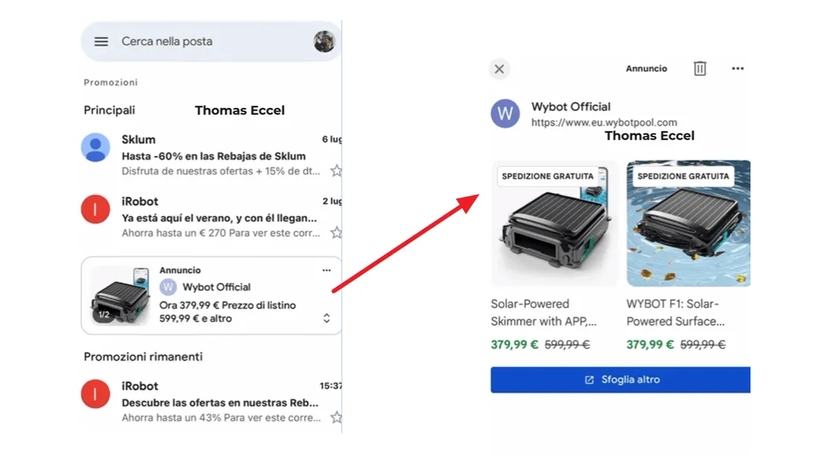This screenshot has width=836, height=470.
Task: Open the Wybot ad product thumbnail in inbox
Action: pyautogui.click(x=120, y=295)
